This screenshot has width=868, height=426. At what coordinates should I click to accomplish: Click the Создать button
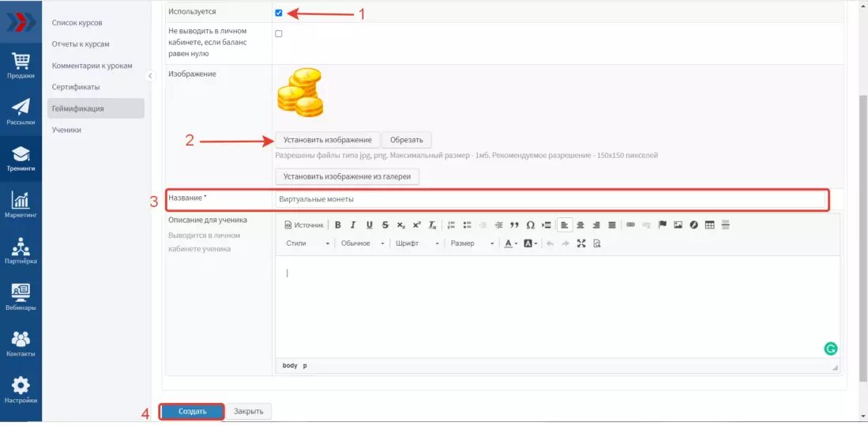click(x=193, y=412)
